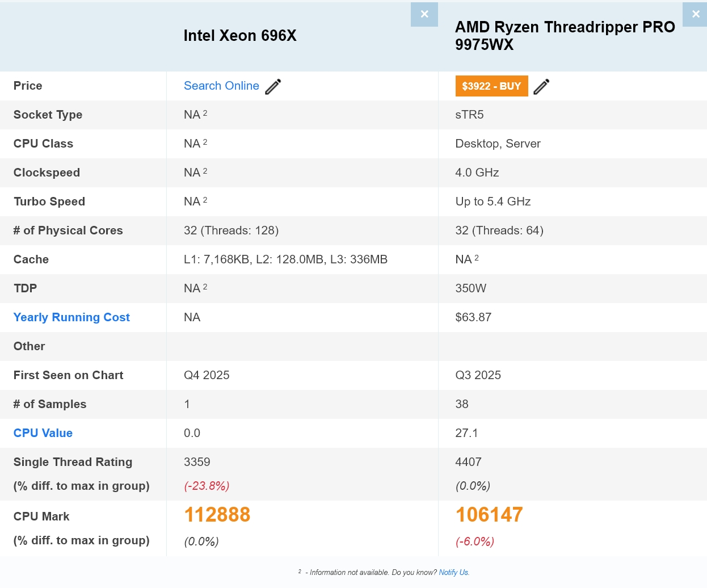Click the 4407 single thread rating
The height and width of the screenshot is (588, 707).
(x=469, y=462)
